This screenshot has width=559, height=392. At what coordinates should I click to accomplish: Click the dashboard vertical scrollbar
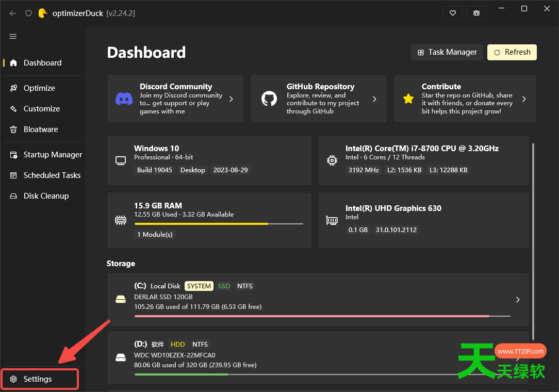(x=533, y=241)
